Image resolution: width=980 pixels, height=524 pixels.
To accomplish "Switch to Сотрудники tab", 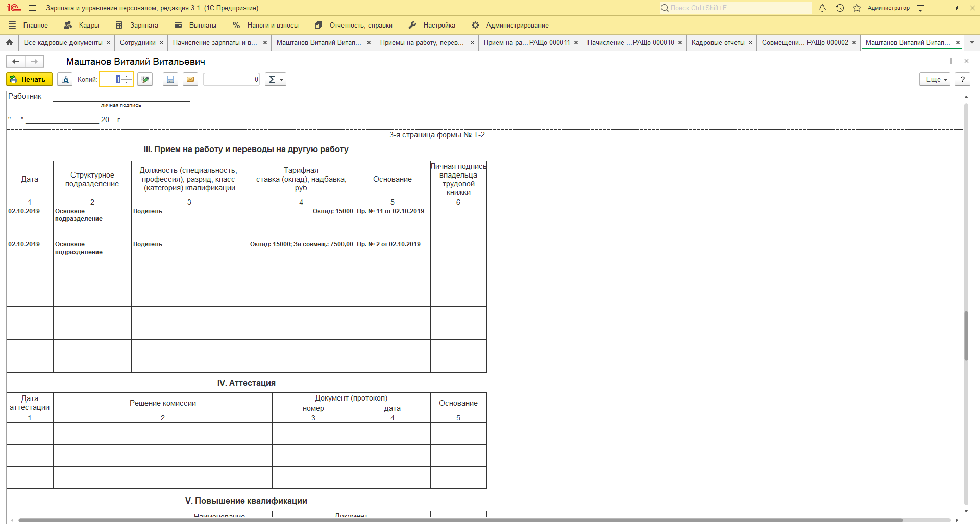I will [x=138, y=43].
